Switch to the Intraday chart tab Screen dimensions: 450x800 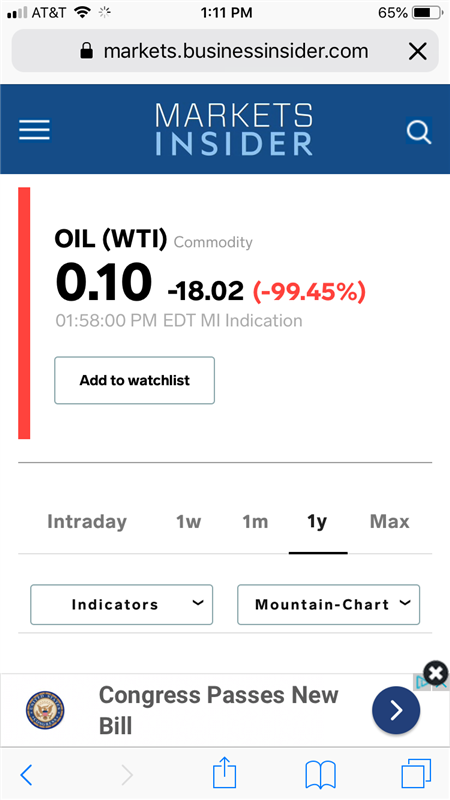click(87, 521)
